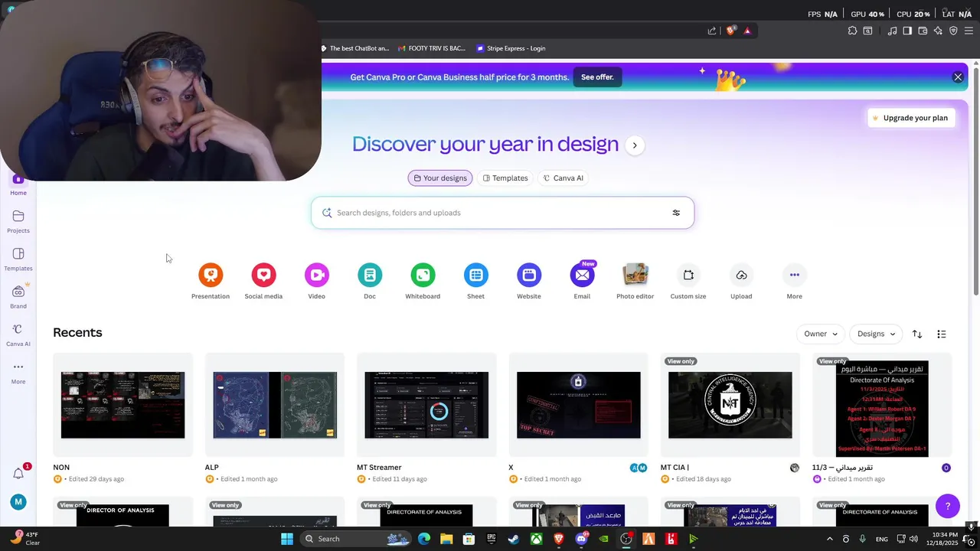The height and width of the screenshot is (551, 980).
Task: Open File Explorer from the taskbar
Action: 446,539
